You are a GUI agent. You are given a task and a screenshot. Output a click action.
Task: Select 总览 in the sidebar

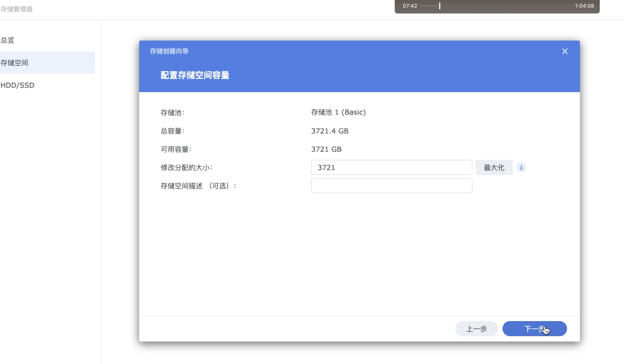(x=8, y=40)
